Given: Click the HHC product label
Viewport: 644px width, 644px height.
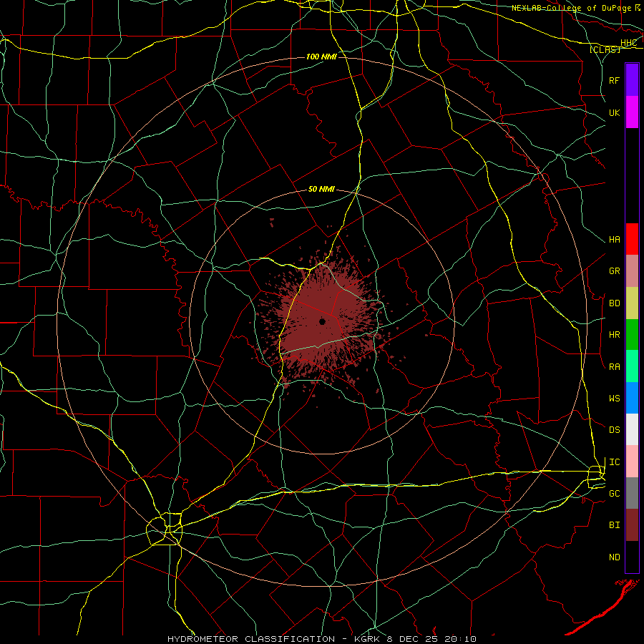Looking at the screenshot, I should tap(628, 43).
